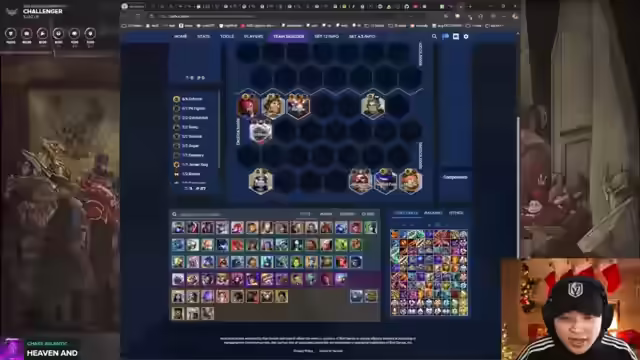Click the Components label beside the board
Viewport: 640px width, 360px height.
455,177
